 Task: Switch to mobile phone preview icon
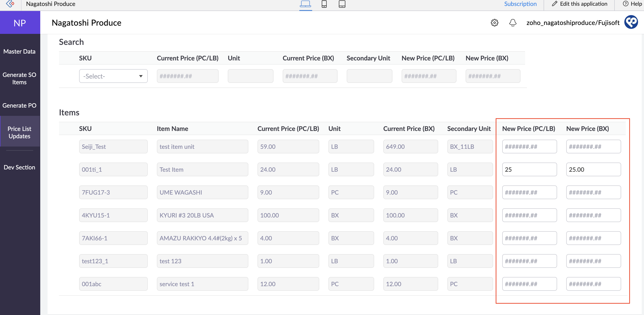click(324, 4)
